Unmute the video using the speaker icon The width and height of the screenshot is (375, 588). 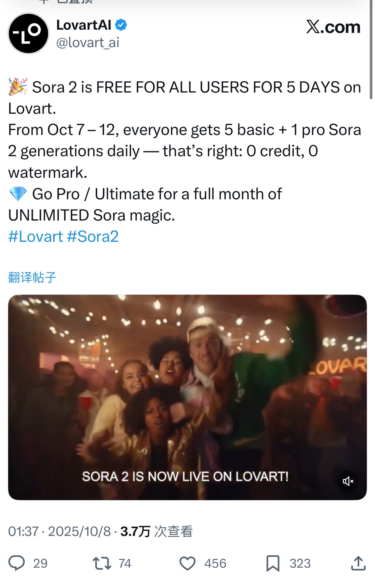click(x=348, y=481)
